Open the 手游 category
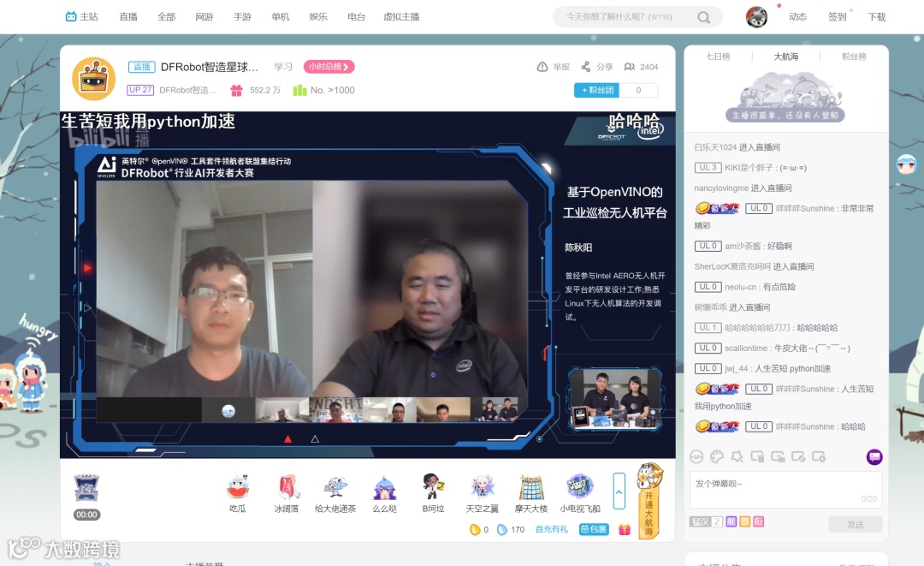The image size is (924, 566). (242, 16)
